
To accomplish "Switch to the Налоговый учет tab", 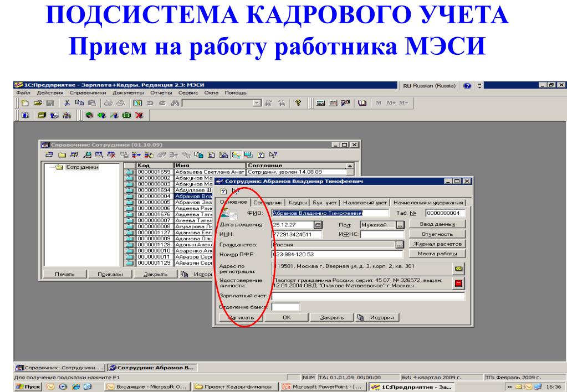I will point(365,203).
